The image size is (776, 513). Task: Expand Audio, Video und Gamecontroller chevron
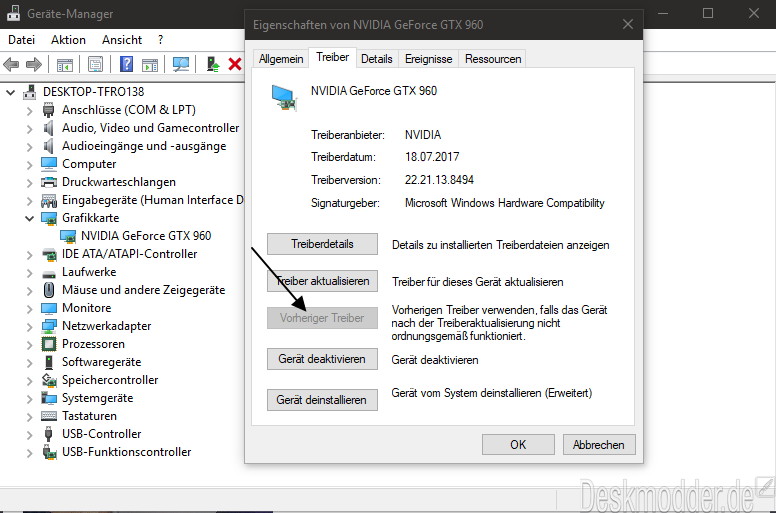click(x=30, y=129)
